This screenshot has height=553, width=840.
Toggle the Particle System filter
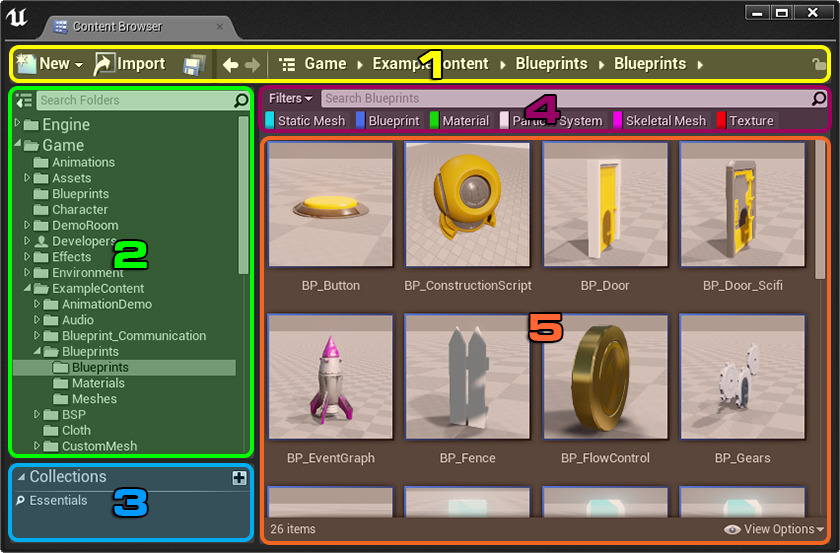tap(552, 121)
